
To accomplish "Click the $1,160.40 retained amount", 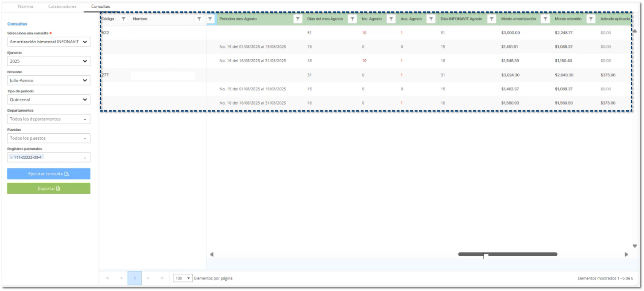I will coord(563,60).
